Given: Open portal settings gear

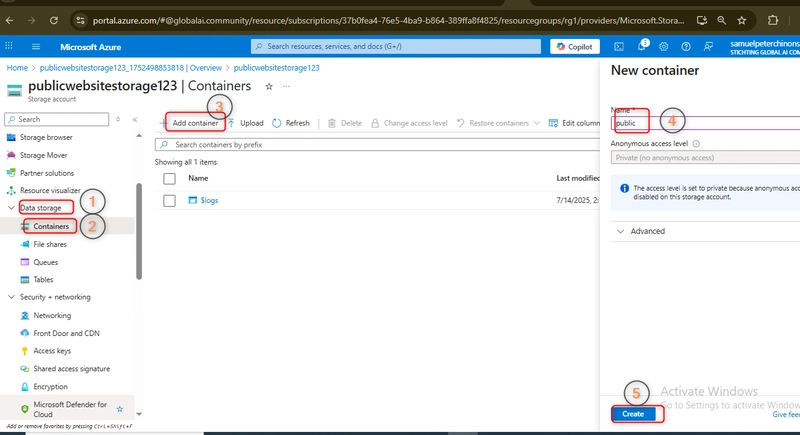Looking at the screenshot, I should [x=663, y=46].
